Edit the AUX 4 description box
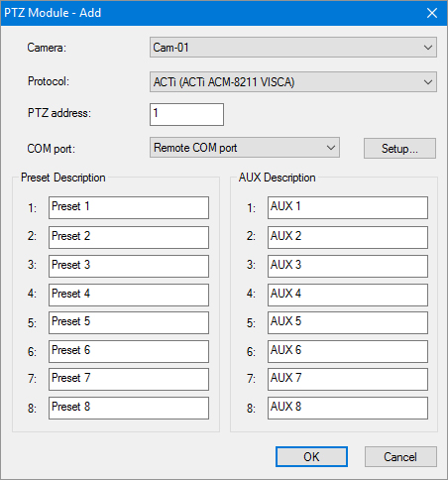Viewport: 448px width, 480px height. pyautogui.click(x=348, y=295)
